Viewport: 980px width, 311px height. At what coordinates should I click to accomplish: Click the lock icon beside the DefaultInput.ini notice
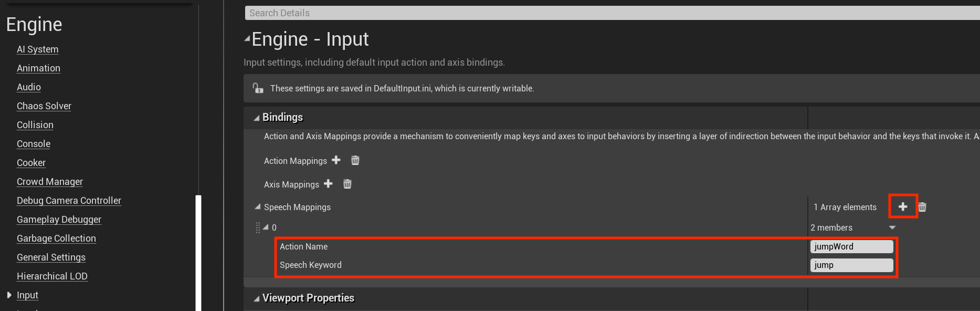click(258, 88)
